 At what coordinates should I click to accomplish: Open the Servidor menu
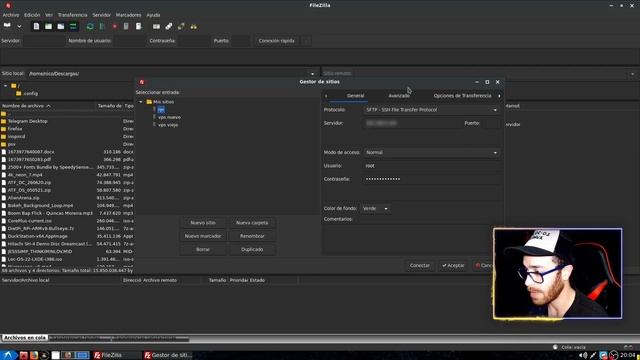102,15
